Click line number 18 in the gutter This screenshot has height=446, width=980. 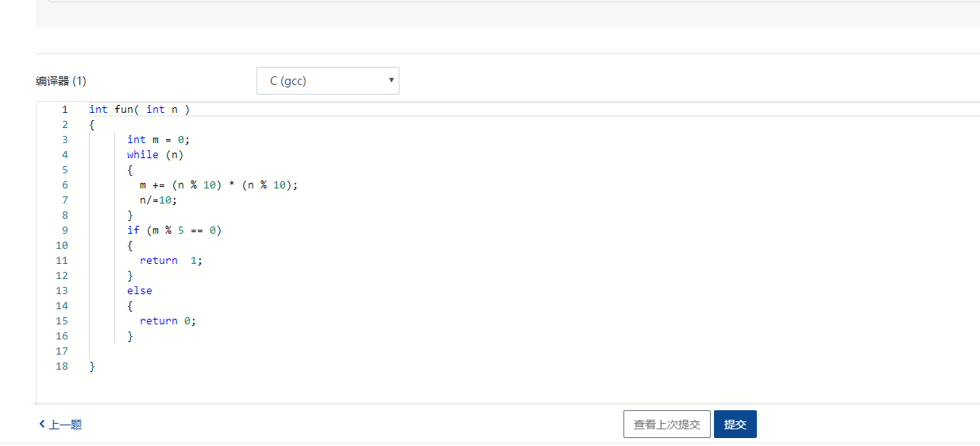coord(63,366)
